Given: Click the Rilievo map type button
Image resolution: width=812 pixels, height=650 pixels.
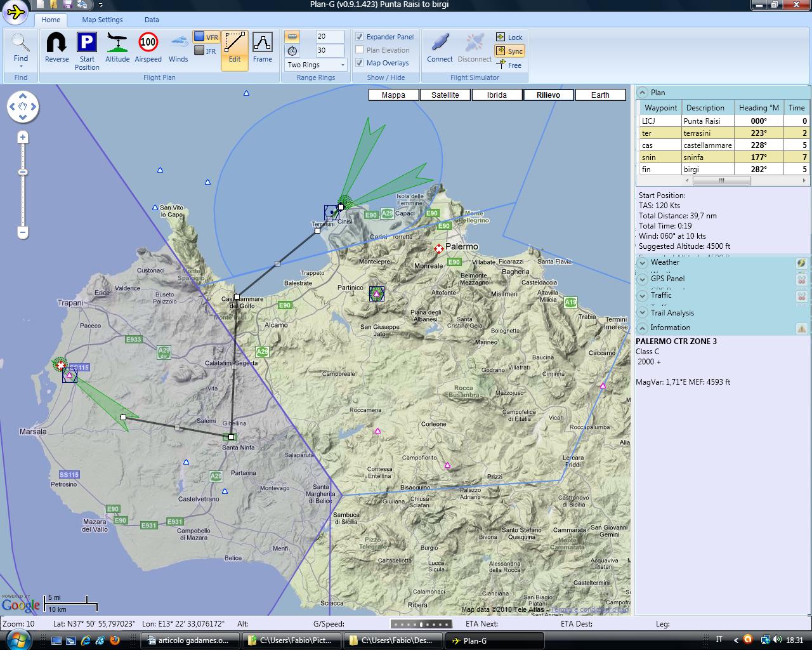Looking at the screenshot, I should [x=548, y=95].
